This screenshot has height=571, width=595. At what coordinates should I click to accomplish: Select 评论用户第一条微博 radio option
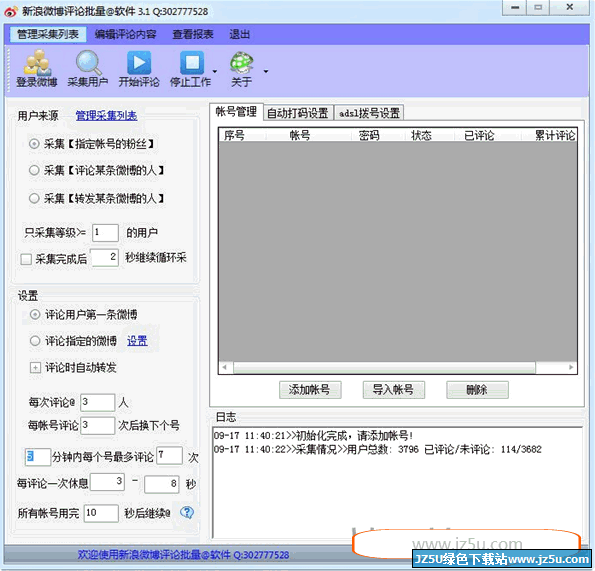coord(35,315)
